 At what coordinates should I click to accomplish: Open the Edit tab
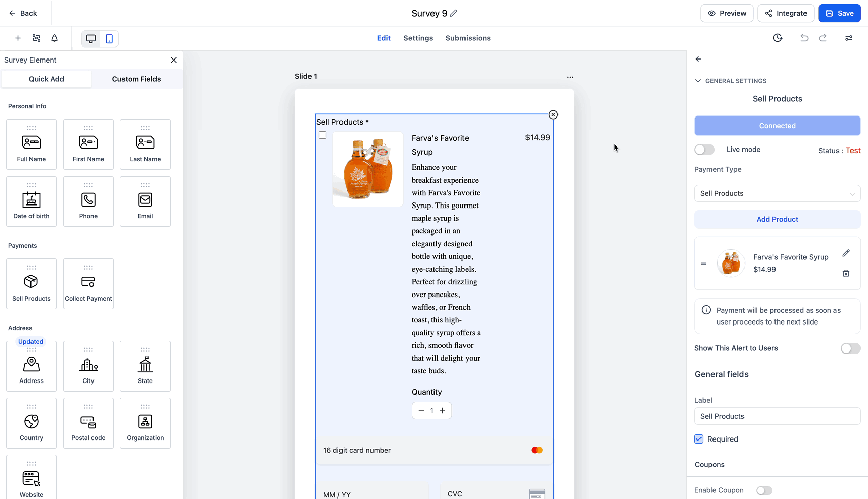coord(384,38)
